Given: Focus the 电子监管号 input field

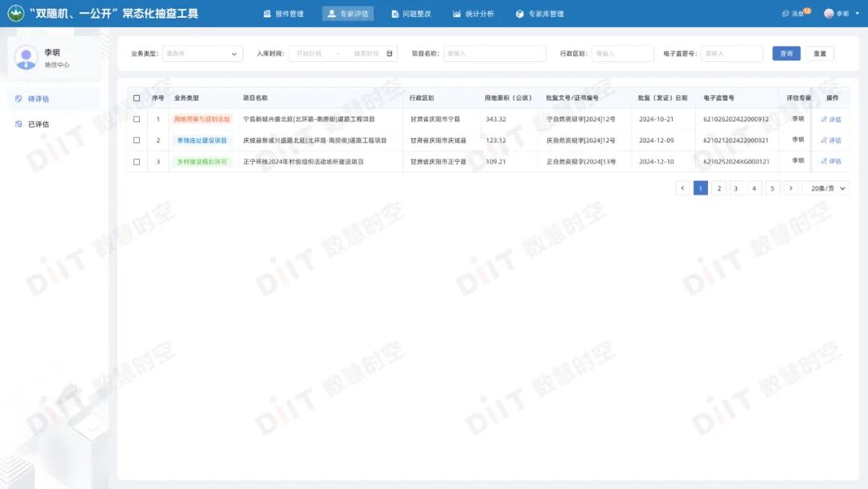Looking at the screenshot, I should tap(732, 54).
